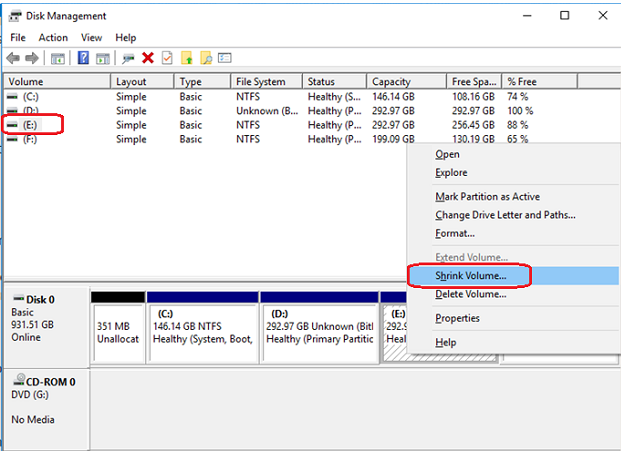The width and height of the screenshot is (621, 452).
Task: Click the Properties checkmark page toolbar icon
Action: [x=167, y=58]
